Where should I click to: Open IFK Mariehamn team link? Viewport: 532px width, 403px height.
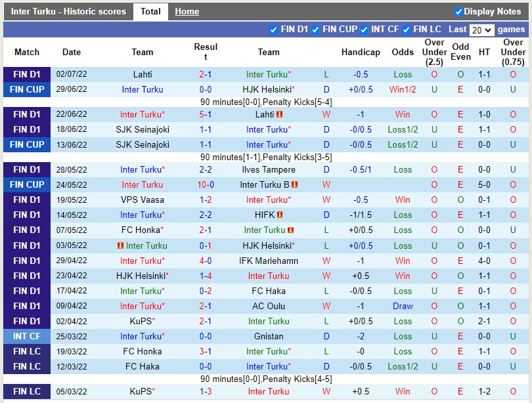click(x=269, y=261)
